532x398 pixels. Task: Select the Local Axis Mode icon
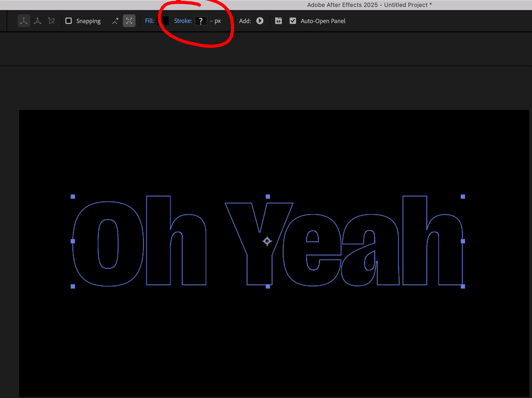(x=24, y=21)
